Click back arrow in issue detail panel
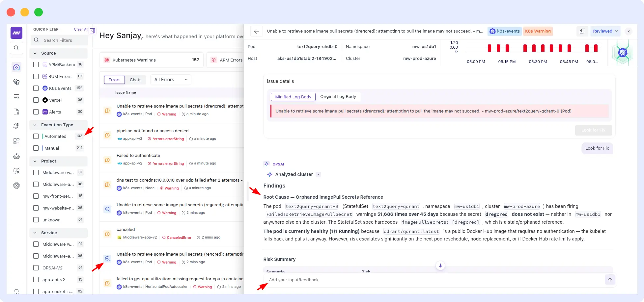 [257, 31]
